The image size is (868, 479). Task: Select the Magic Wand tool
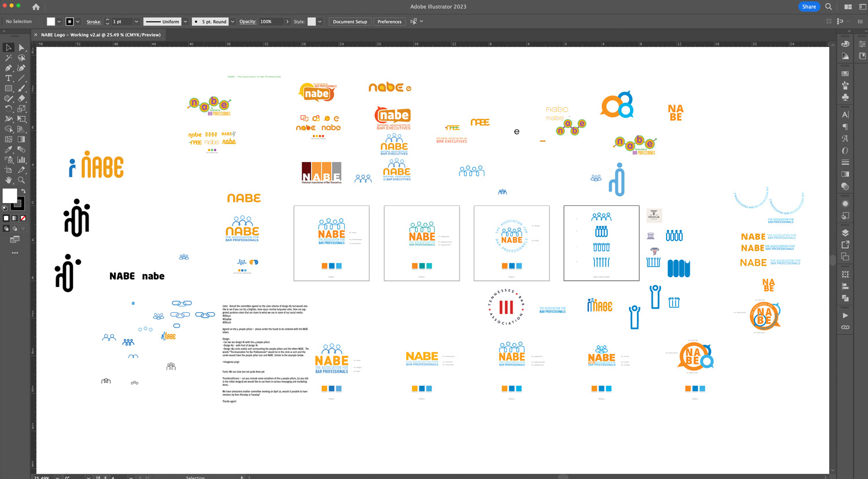click(9, 58)
